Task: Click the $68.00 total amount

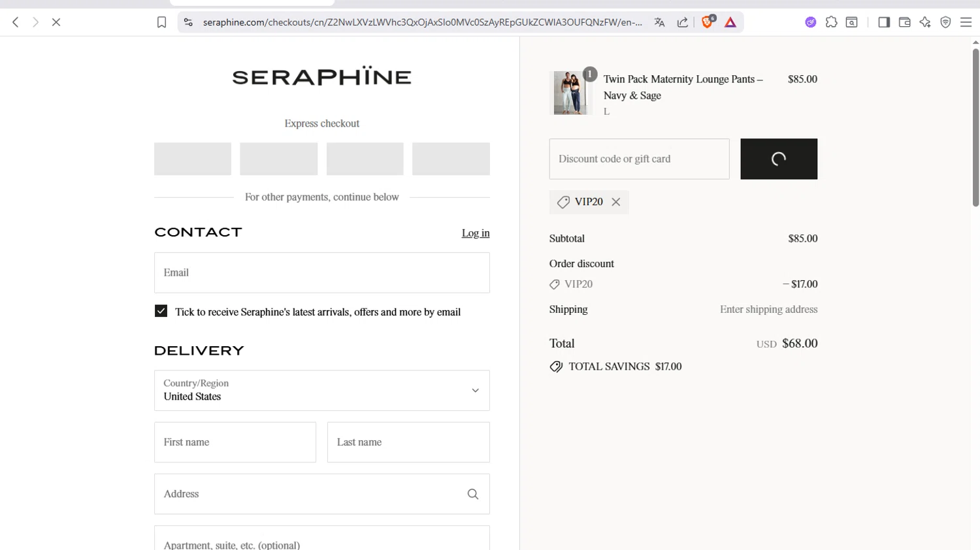Action: point(800,344)
